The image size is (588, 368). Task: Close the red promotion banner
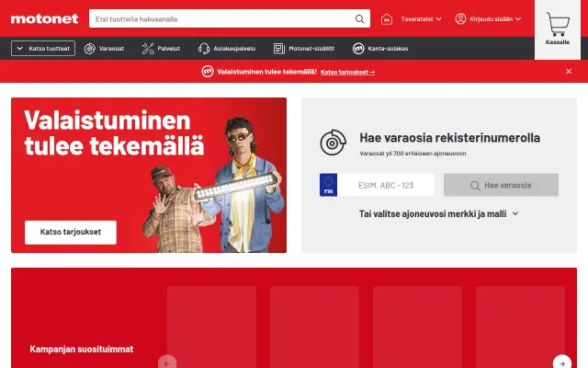[569, 72]
